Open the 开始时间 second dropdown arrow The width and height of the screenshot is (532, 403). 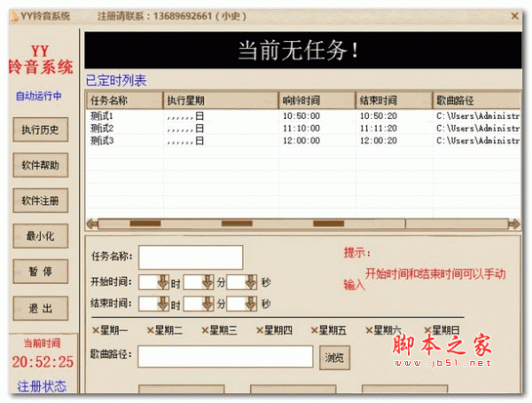pos(251,282)
